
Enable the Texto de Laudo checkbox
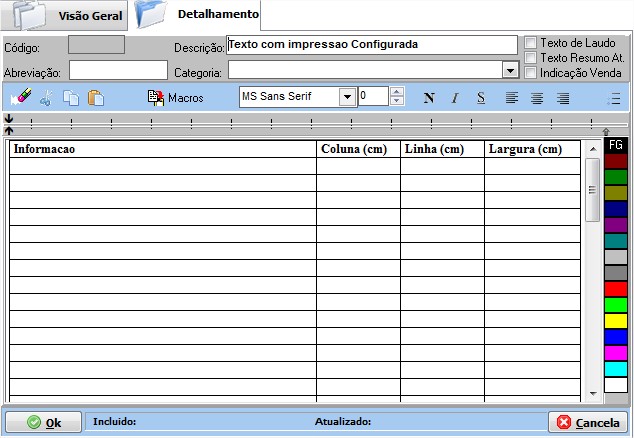click(x=531, y=43)
